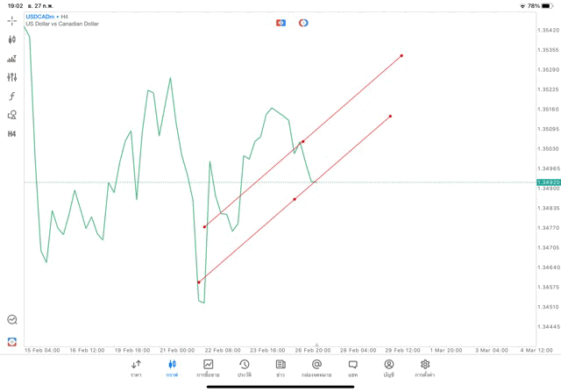Open the ข่าว (News) tab

coord(280,368)
